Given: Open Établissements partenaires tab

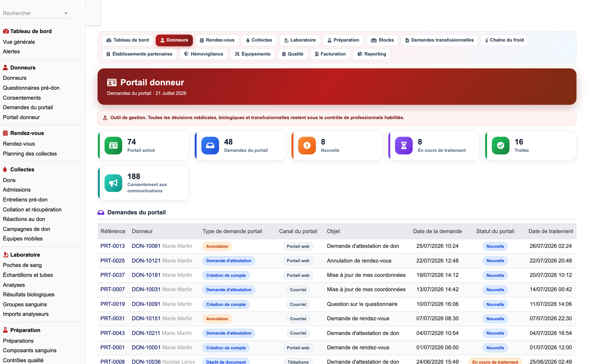Looking at the screenshot, I should (x=139, y=54).
